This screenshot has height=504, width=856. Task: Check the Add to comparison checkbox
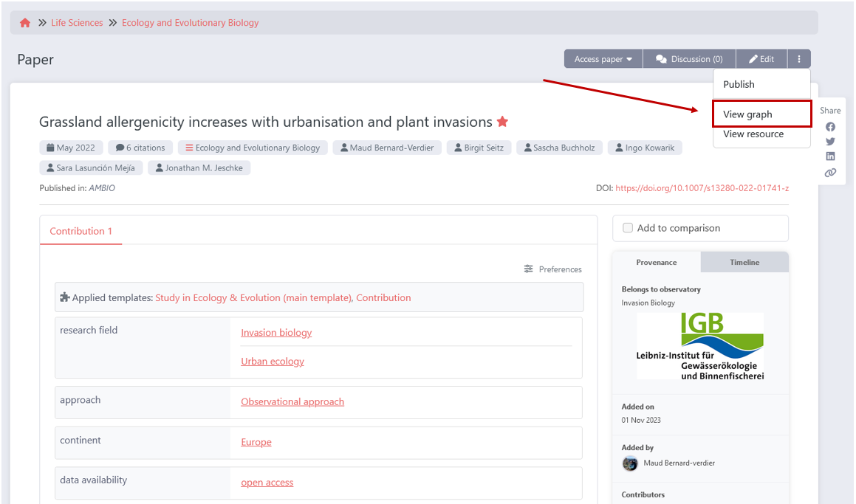point(628,228)
